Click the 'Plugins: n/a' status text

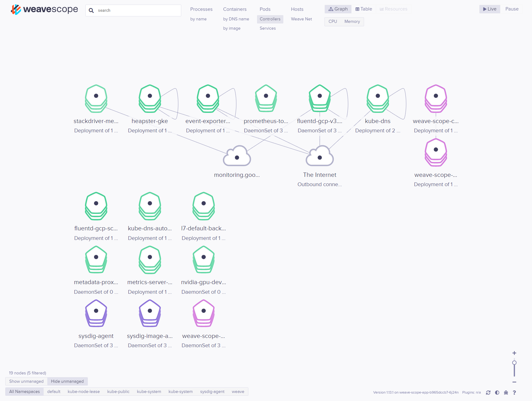coord(471,392)
